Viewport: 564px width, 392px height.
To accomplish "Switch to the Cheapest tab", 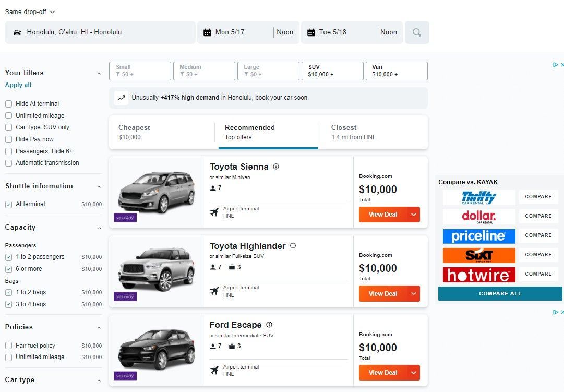I will [x=162, y=132].
